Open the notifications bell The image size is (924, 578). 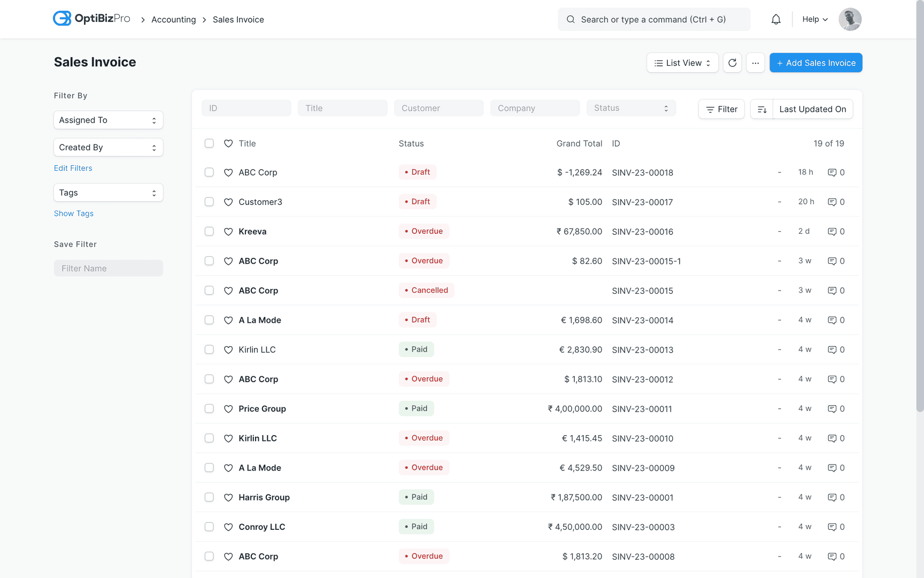(776, 19)
